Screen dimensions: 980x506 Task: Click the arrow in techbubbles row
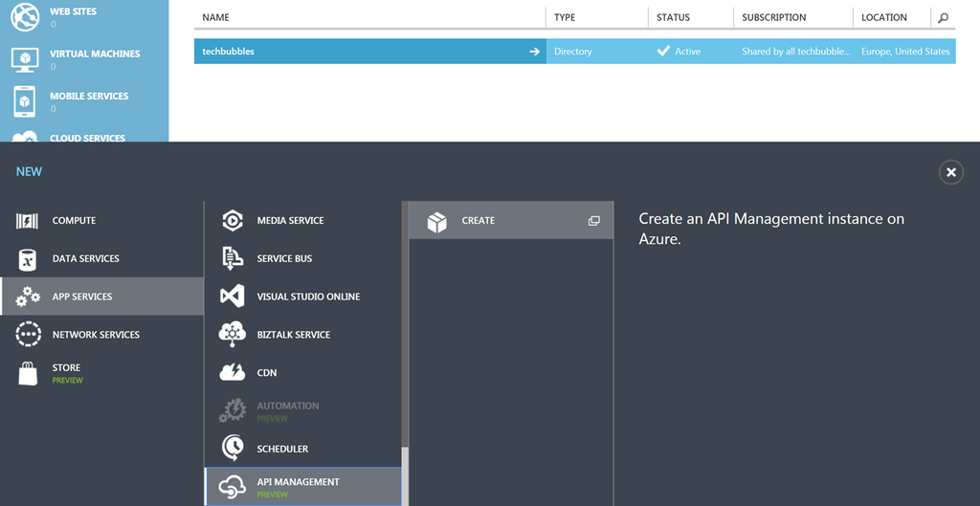534,52
